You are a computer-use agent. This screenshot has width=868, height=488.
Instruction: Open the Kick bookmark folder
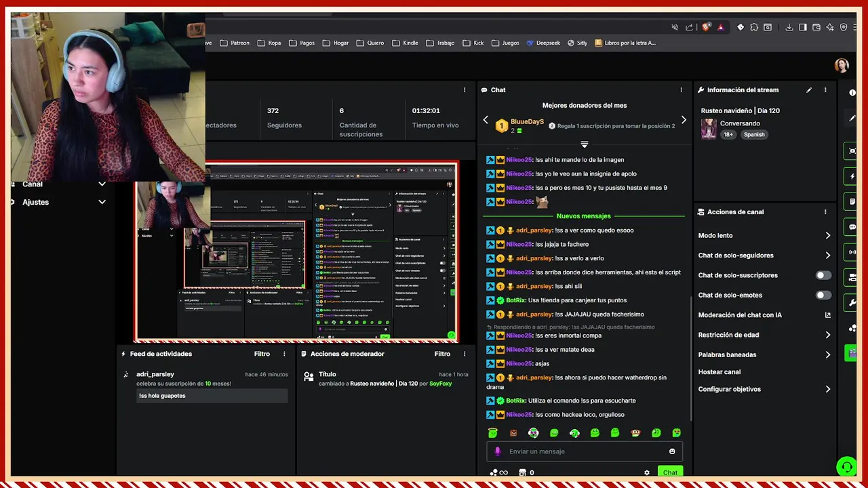[x=473, y=43]
